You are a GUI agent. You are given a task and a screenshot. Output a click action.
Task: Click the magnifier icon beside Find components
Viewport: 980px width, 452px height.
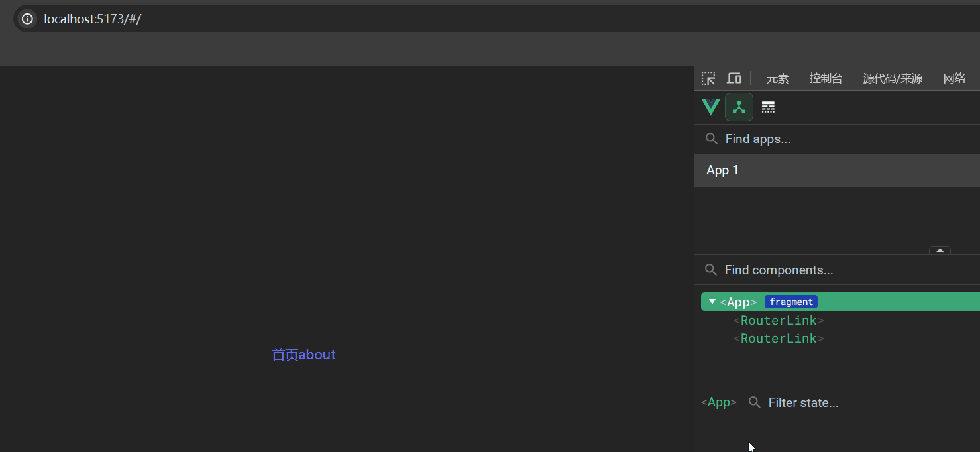click(710, 270)
